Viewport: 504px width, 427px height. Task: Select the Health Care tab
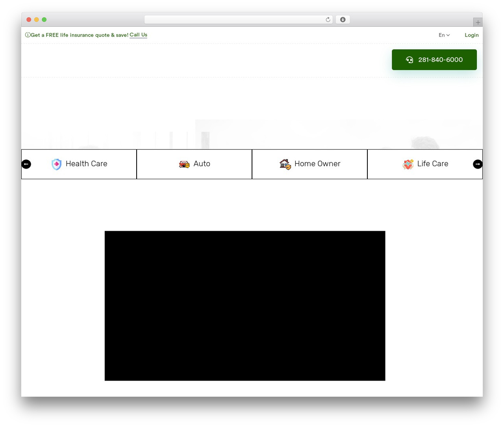79,164
